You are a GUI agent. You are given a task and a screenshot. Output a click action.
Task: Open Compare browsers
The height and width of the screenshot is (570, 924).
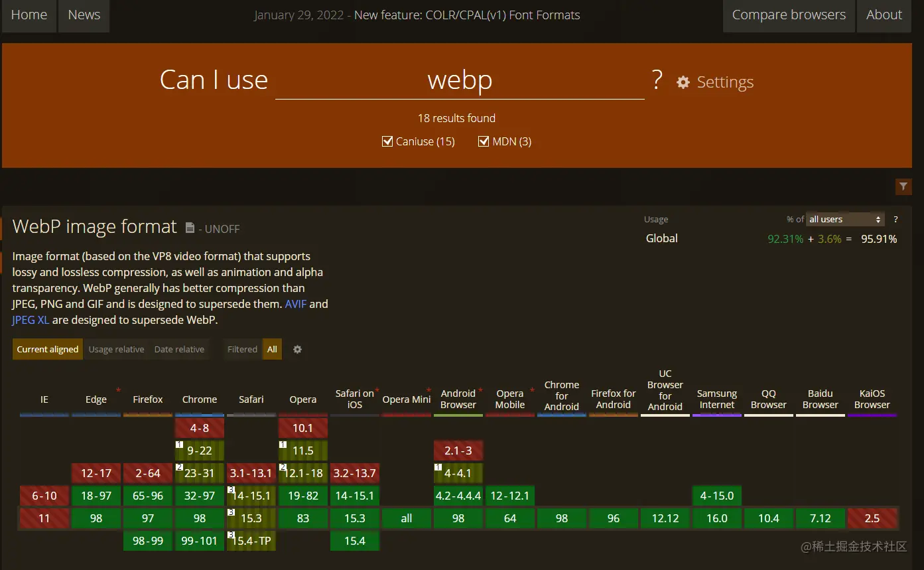[x=789, y=15]
